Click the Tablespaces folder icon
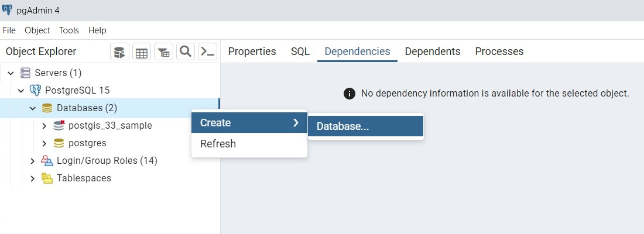The image size is (644, 234). pyautogui.click(x=47, y=178)
